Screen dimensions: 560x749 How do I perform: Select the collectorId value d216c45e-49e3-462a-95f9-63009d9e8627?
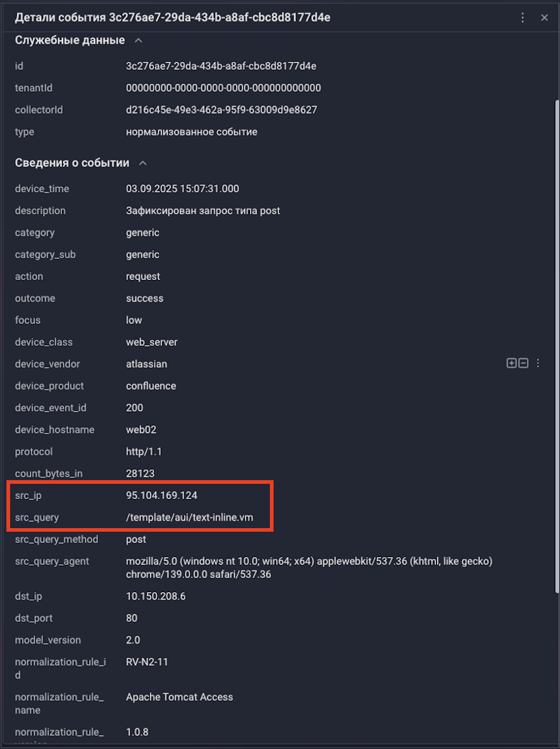221,110
